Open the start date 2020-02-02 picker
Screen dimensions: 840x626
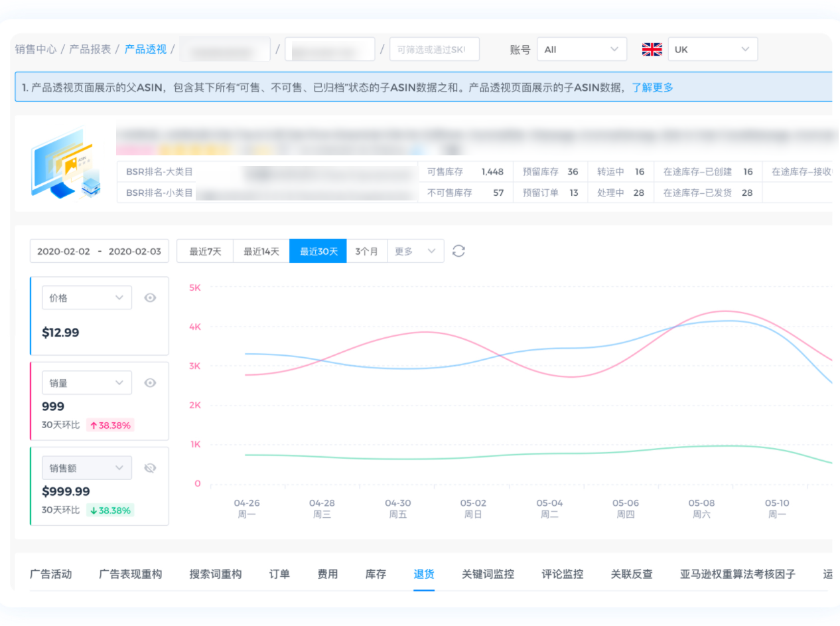click(64, 252)
